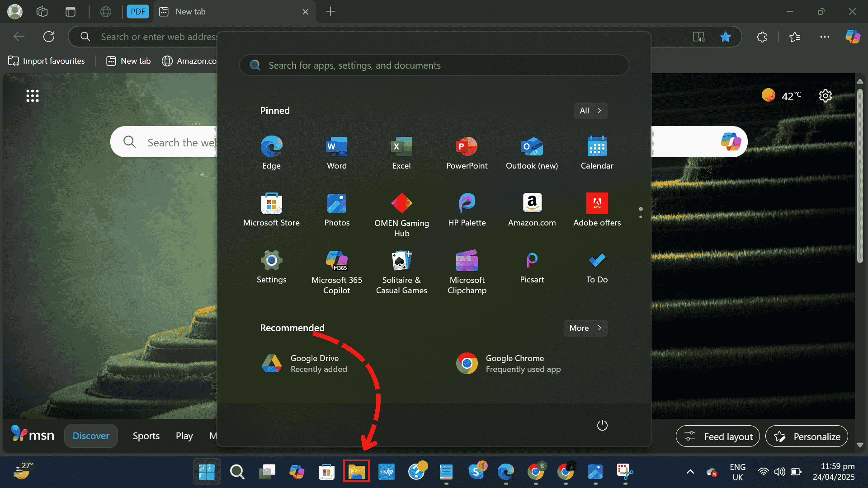Launch HP Palette

click(467, 210)
